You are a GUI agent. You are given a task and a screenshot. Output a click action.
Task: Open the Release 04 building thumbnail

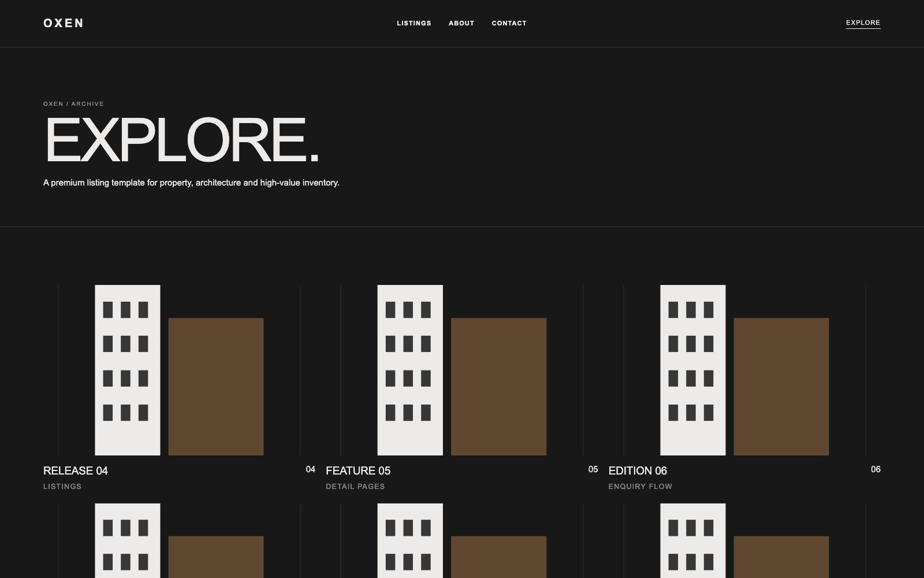point(179,370)
